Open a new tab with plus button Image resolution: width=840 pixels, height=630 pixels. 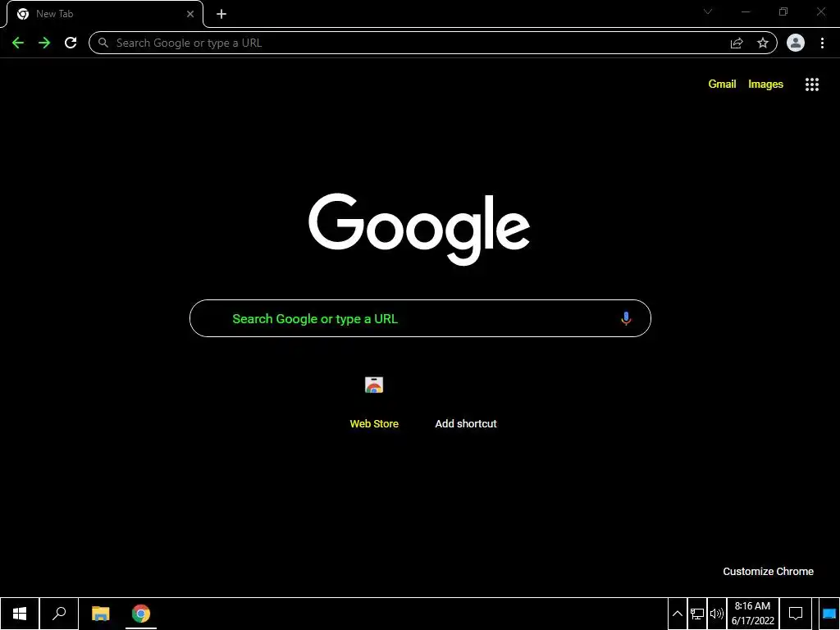[x=221, y=14]
